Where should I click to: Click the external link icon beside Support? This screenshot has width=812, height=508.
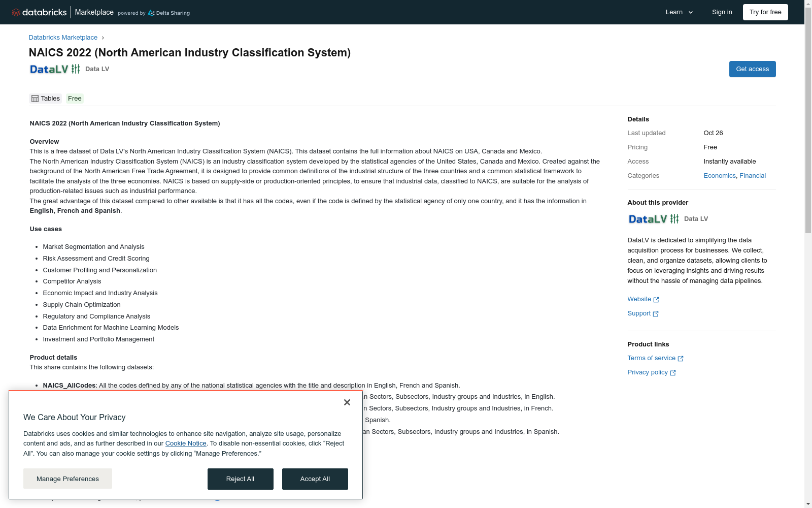[656, 314]
